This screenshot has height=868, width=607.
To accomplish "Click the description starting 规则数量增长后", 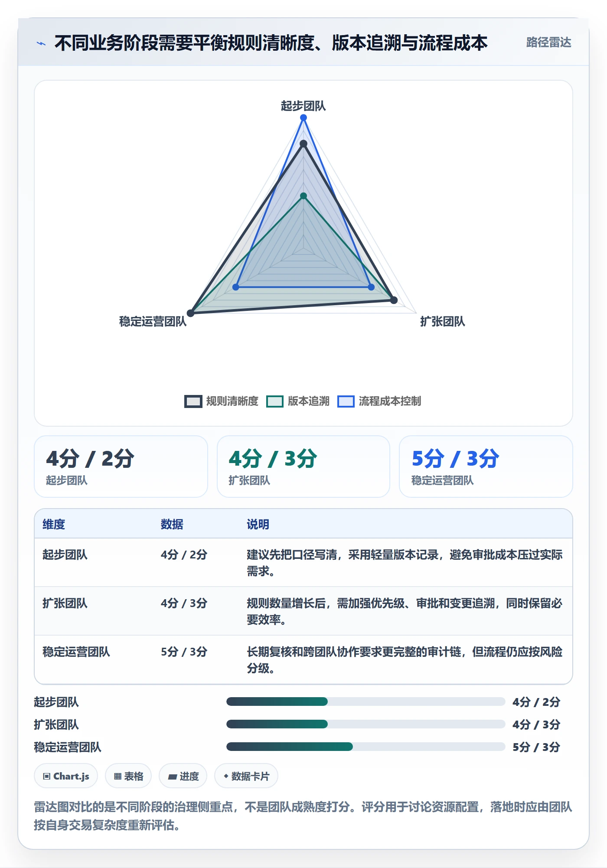I will [x=405, y=611].
